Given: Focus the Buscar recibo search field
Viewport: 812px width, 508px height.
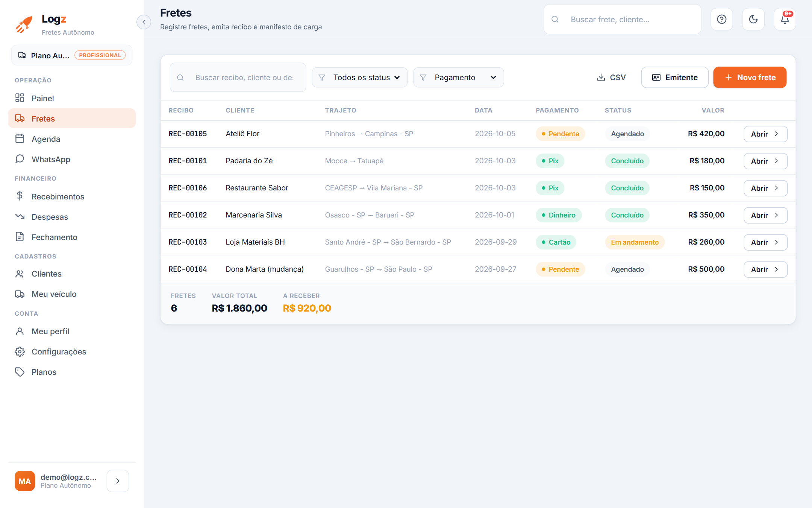Looking at the screenshot, I should click(238, 78).
